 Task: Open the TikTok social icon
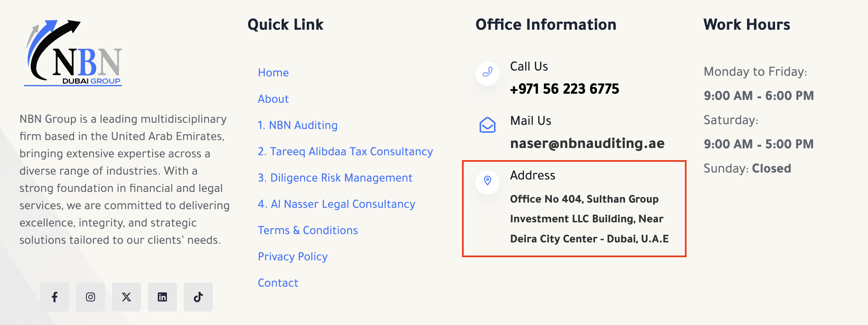click(198, 297)
